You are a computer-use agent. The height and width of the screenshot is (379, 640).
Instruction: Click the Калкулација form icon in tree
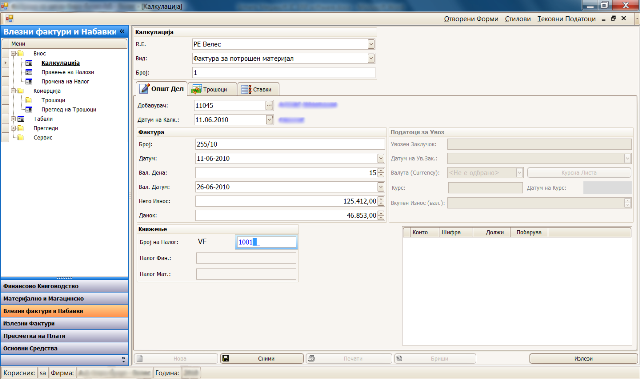(x=29, y=63)
